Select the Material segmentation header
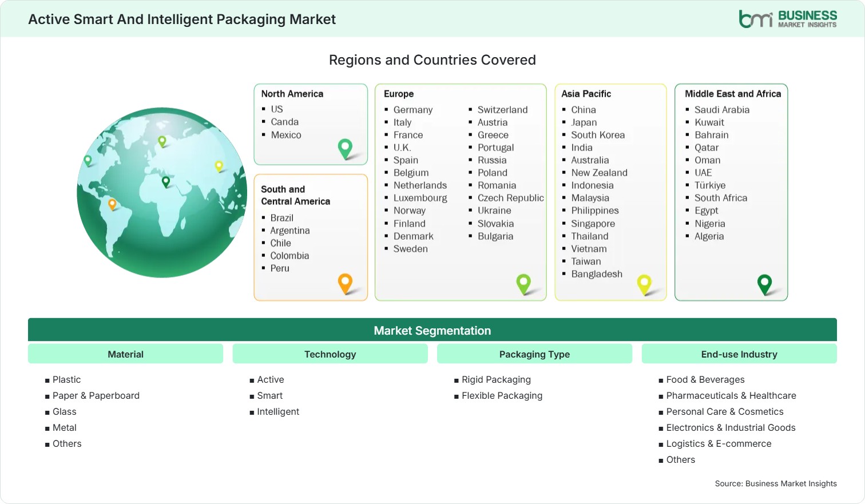The image size is (865, 504). 125,354
